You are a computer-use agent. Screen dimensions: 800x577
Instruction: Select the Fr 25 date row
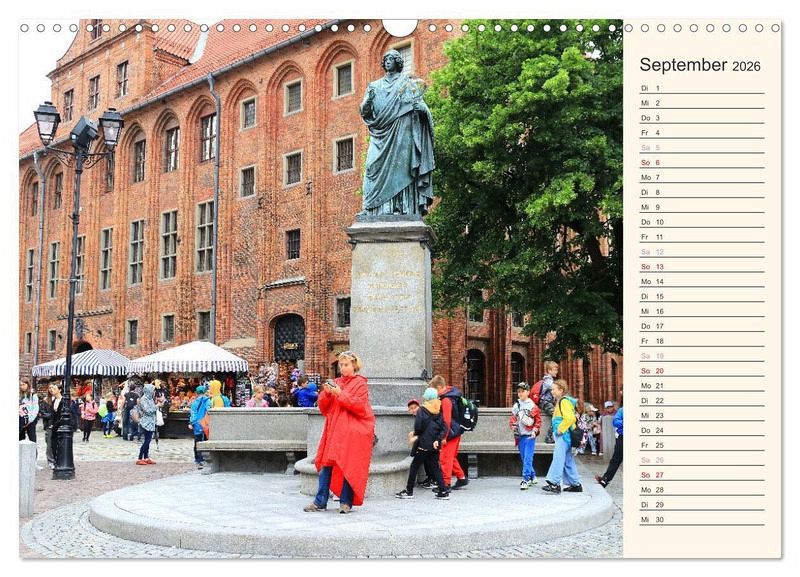click(x=701, y=445)
